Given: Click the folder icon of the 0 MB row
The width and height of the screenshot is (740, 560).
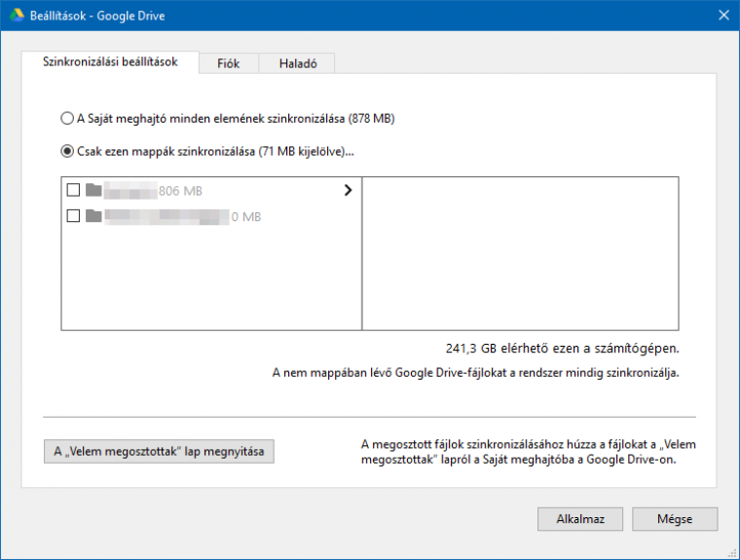Looking at the screenshot, I should click(x=93, y=216).
